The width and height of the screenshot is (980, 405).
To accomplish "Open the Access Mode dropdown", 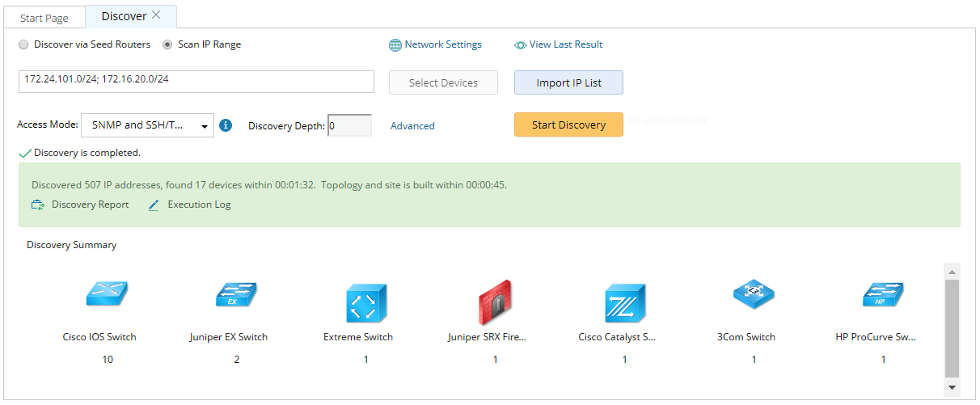I will pos(147,125).
